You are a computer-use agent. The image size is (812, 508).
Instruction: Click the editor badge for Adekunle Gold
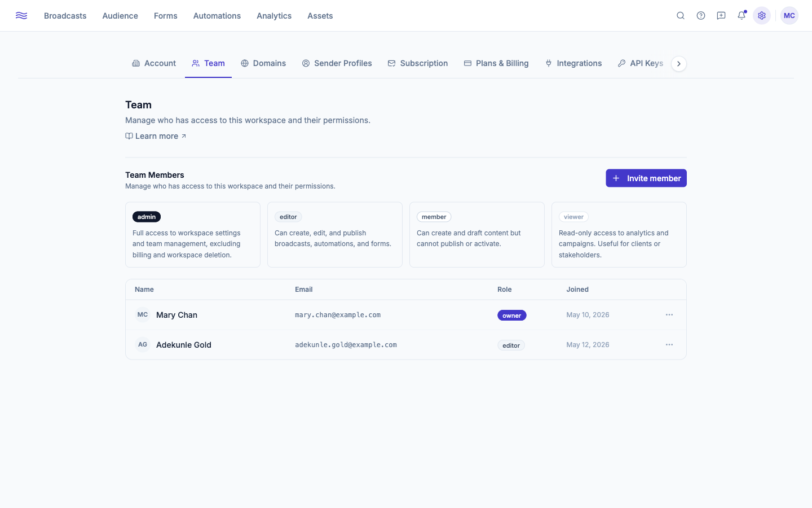coord(511,345)
